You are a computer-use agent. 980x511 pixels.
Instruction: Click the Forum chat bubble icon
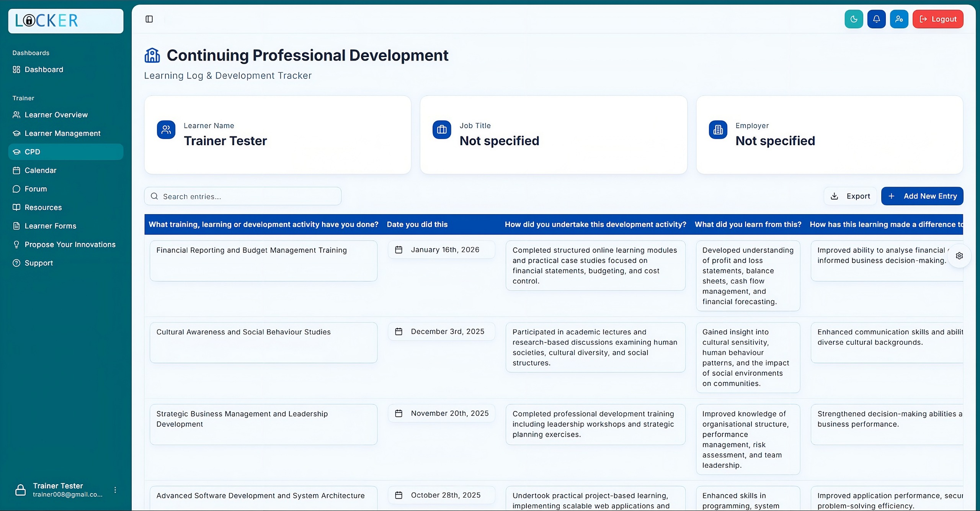[x=16, y=188]
